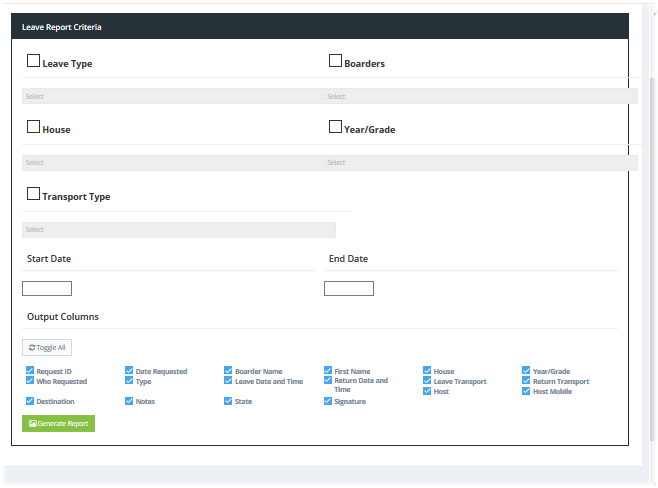Click the Output Columns heading

(x=63, y=317)
